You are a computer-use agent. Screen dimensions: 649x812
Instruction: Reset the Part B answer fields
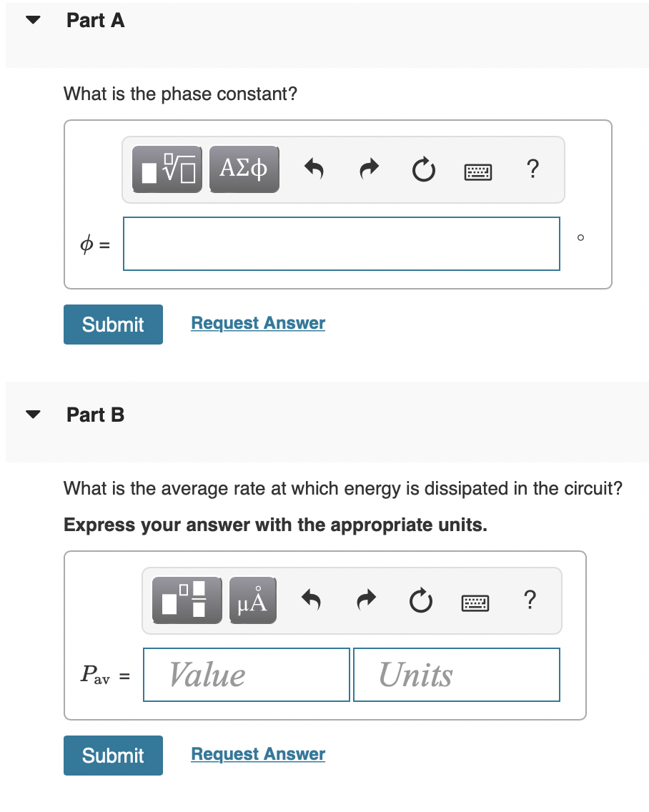420,600
